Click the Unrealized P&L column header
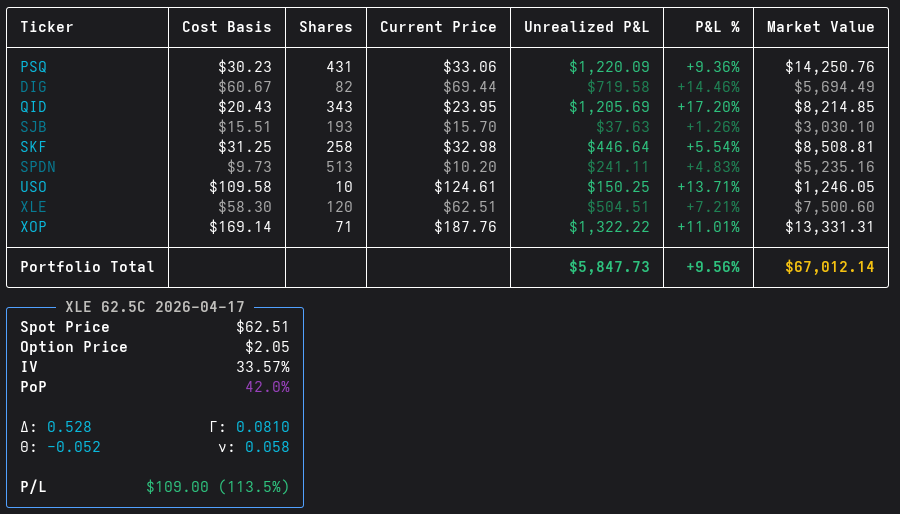Screen dimensions: 900x514 coord(587,27)
